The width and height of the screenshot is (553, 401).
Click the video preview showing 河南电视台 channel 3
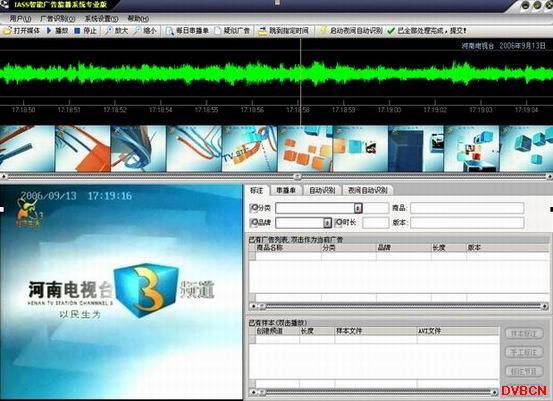[x=121, y=292]
